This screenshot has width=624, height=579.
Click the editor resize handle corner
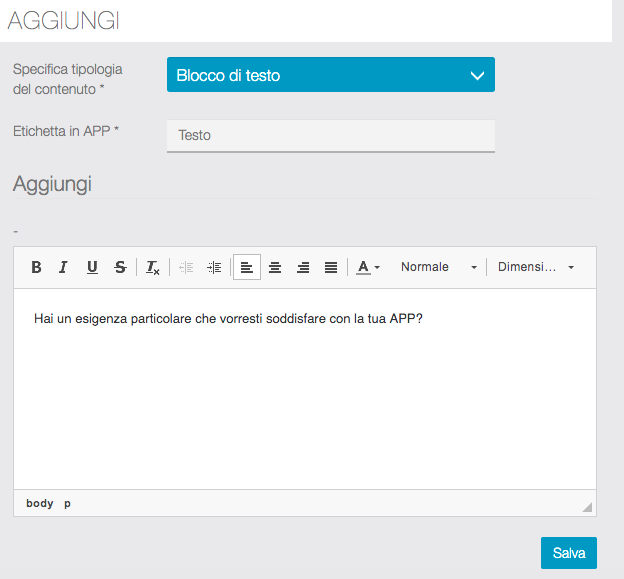click(x=587, y=507)
